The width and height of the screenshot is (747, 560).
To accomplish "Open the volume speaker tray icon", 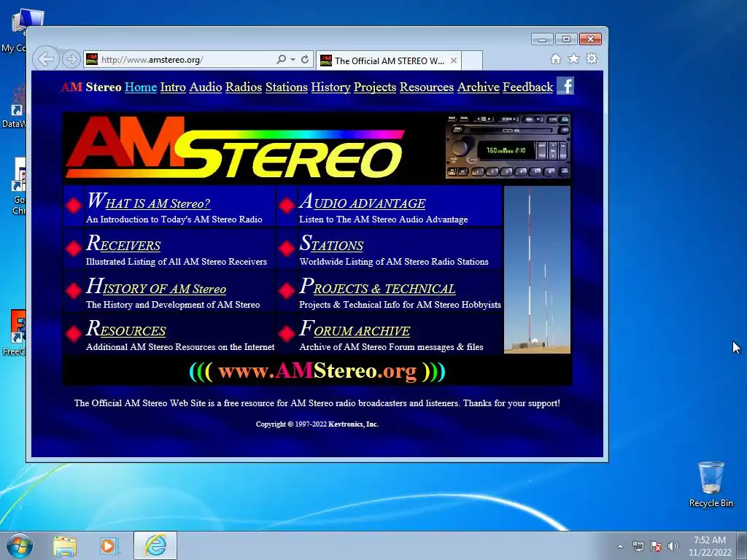I will [673, 546].
